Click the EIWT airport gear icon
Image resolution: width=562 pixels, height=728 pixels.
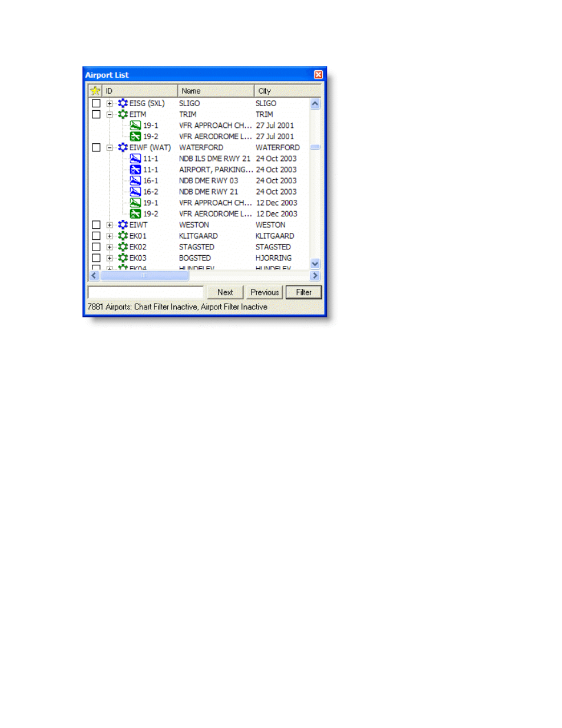(123, 225)
